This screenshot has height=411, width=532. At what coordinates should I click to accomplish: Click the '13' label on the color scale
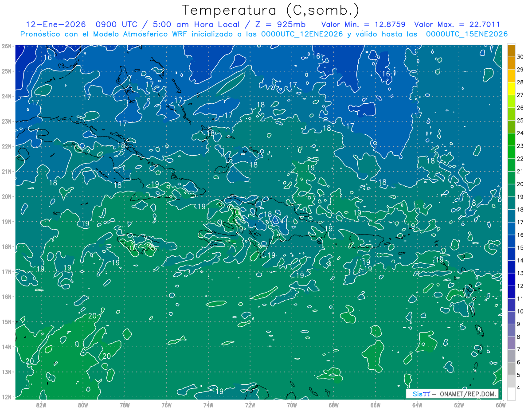point(520,273)
